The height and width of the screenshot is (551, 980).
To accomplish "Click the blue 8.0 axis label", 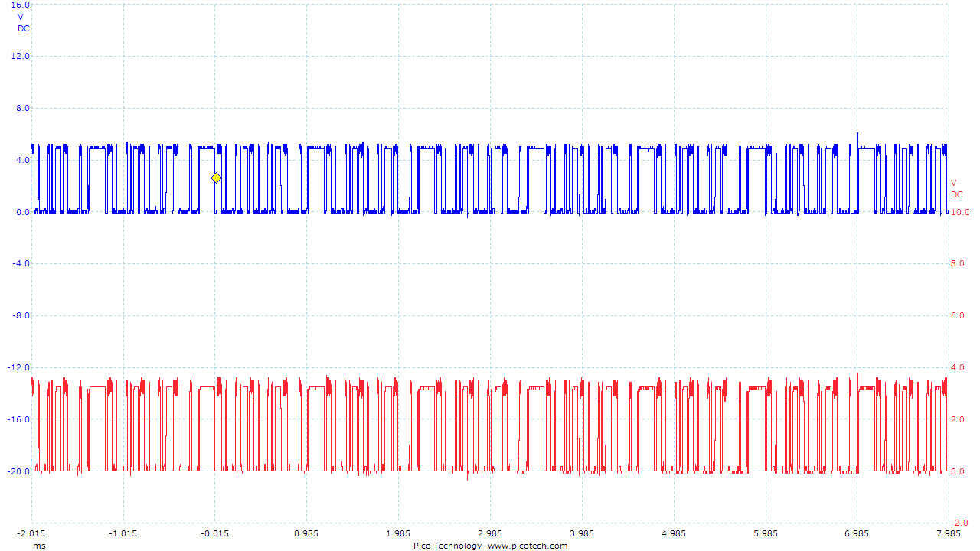I will [23, 108].
